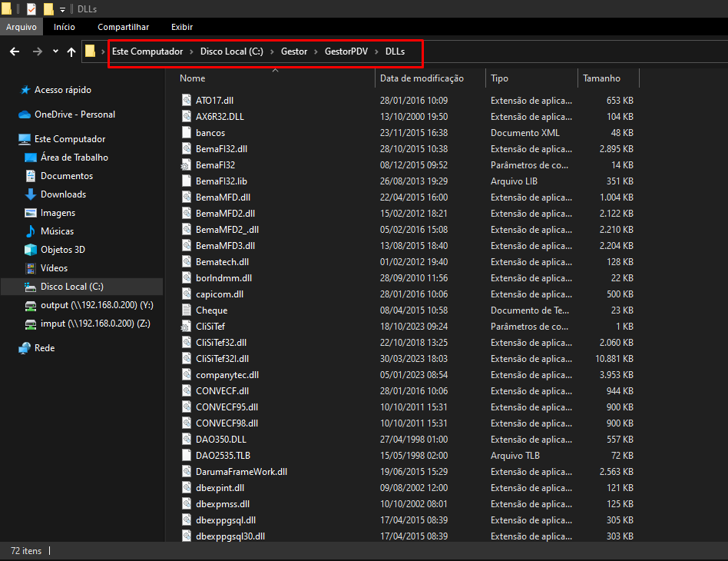Switch to the Exibir ribbon tab

point(182,27)
